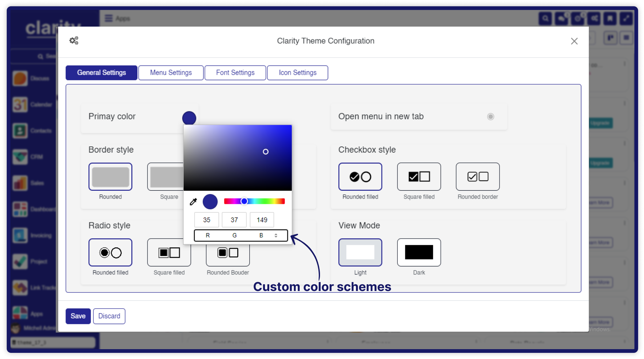Switch to the Icon Settings tab
The height and width of the screenshot is (359, 644).
pos(298,73)
